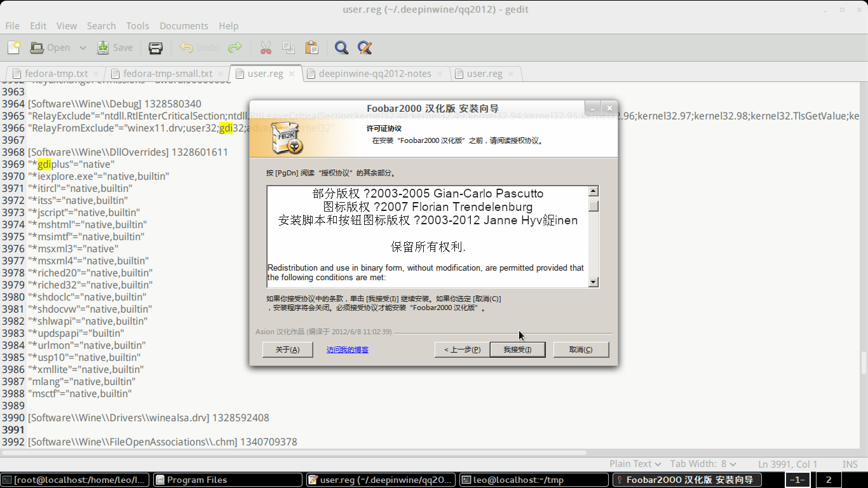
Task: Click gedit's horizontal scrollbar
Action: (x=294, y=453)
